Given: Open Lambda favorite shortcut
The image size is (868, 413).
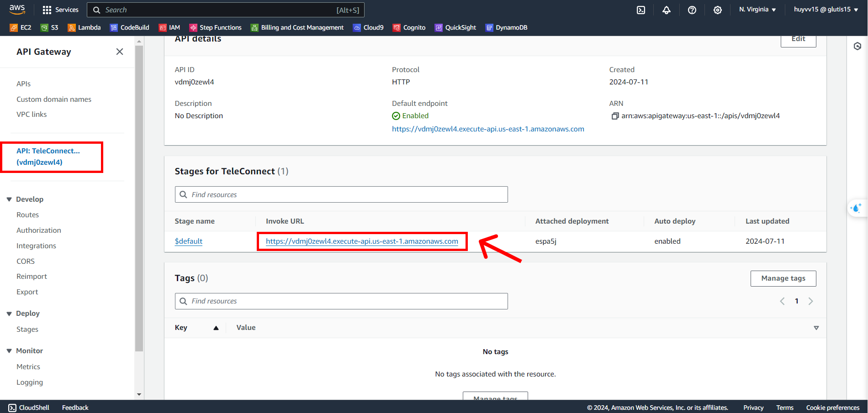Looking at the screenshot, I should coord(84,27).
